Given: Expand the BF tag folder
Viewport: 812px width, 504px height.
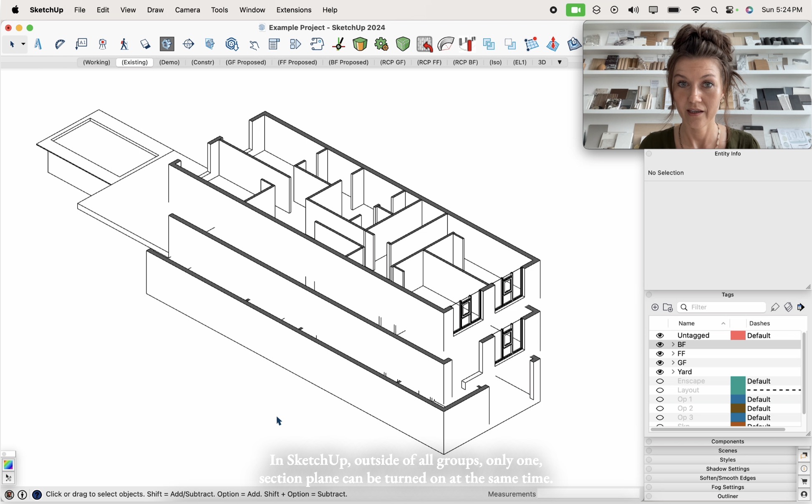Looking at the screenshot, I should click(x=673, y=344).
